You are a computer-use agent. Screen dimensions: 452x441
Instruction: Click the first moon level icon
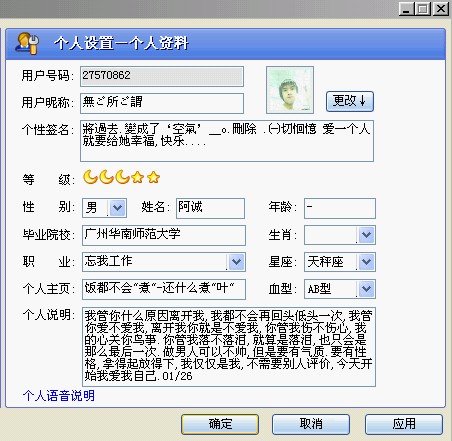point(90,177)
